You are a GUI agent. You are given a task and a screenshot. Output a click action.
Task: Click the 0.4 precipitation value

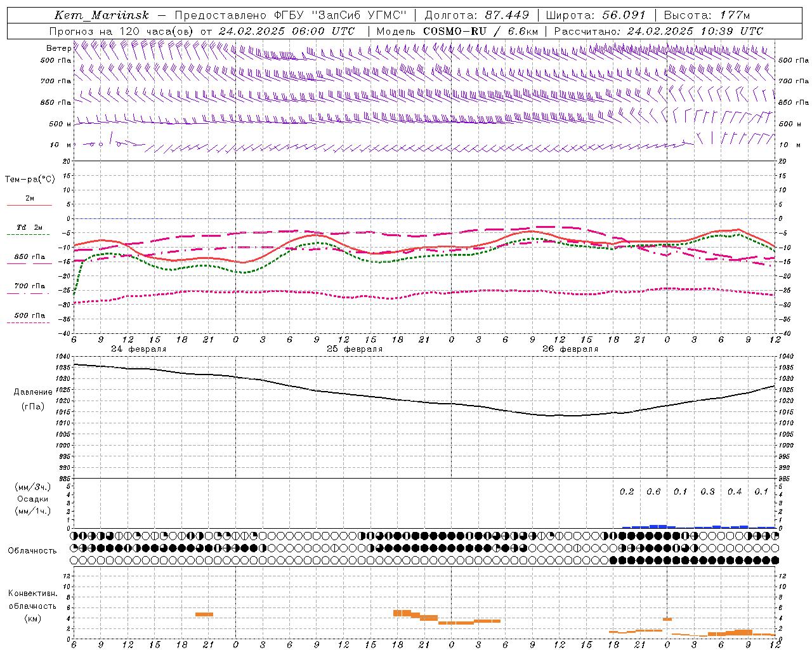coord(735,492)
